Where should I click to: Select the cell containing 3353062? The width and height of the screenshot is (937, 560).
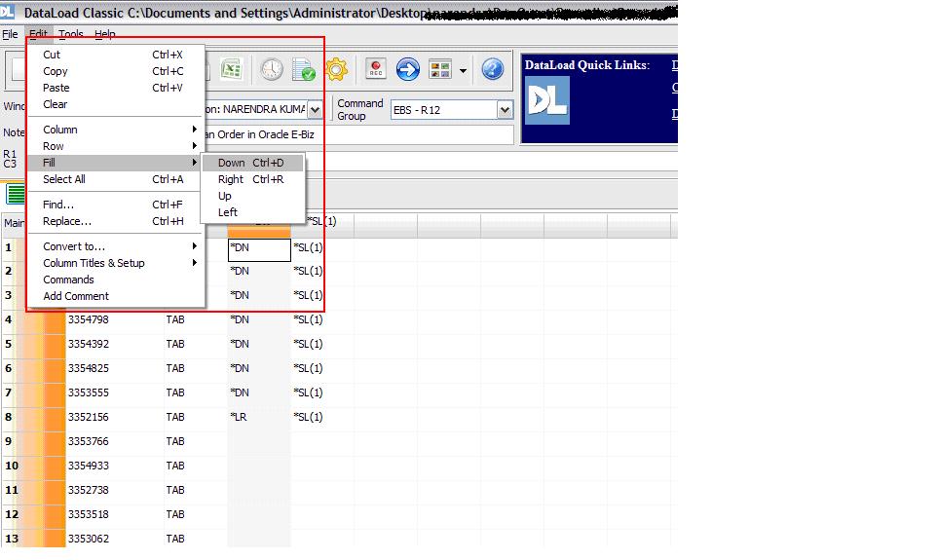pos(115,539)
